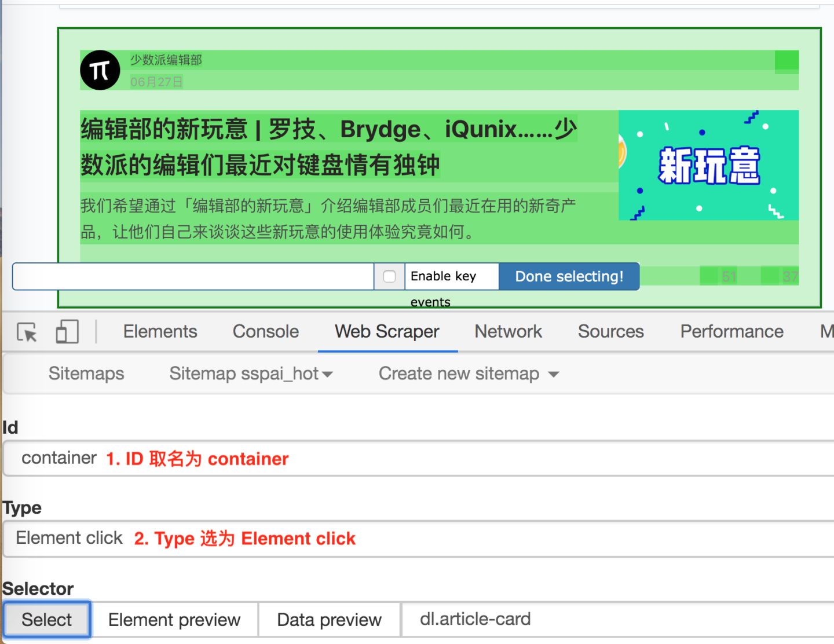Open the Sitemap sspai_hot dropdown
Screen dimensions: 834x644
(251, 374)
